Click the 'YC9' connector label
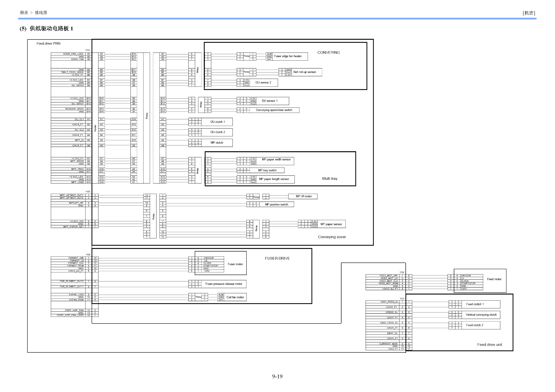Screen dimensions: 555x392 coord(88,255)
